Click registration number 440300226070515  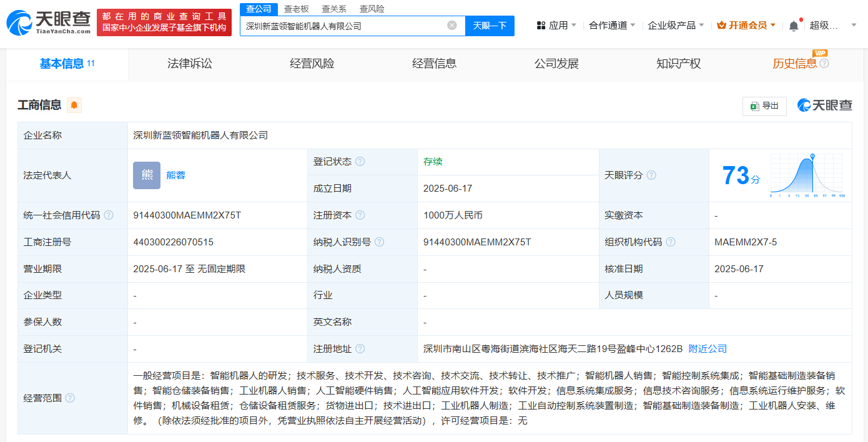[173, 242]
